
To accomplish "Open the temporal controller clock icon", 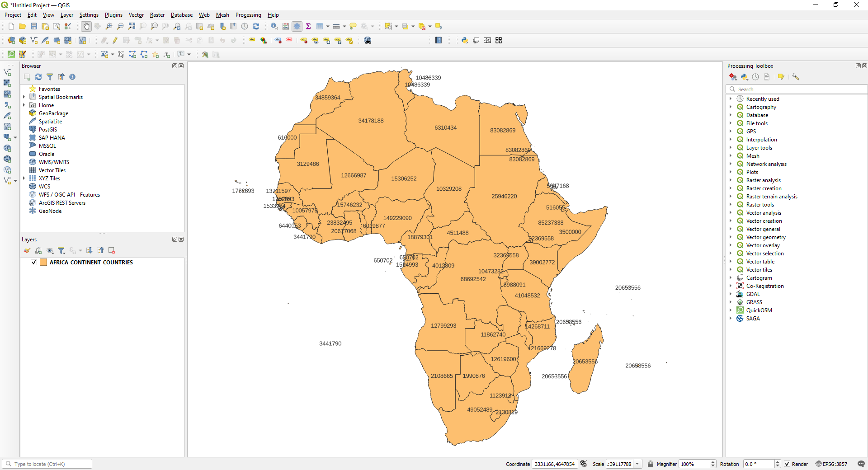I will (245, 27).
